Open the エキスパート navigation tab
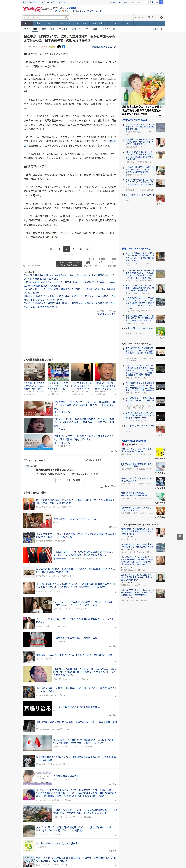186x868 pixels. 64,24
